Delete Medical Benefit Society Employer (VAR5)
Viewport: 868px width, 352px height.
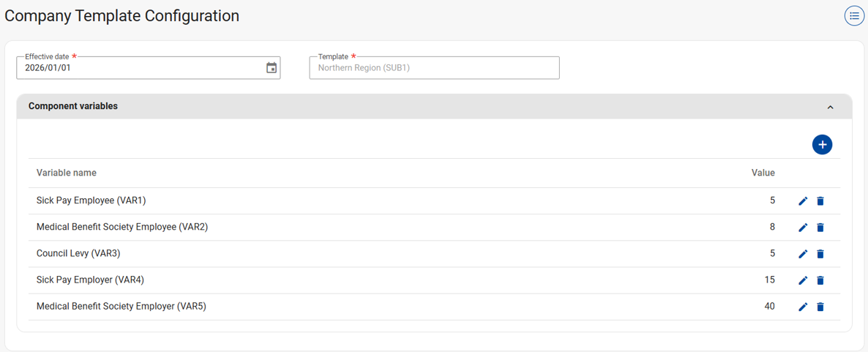(820, 307)
